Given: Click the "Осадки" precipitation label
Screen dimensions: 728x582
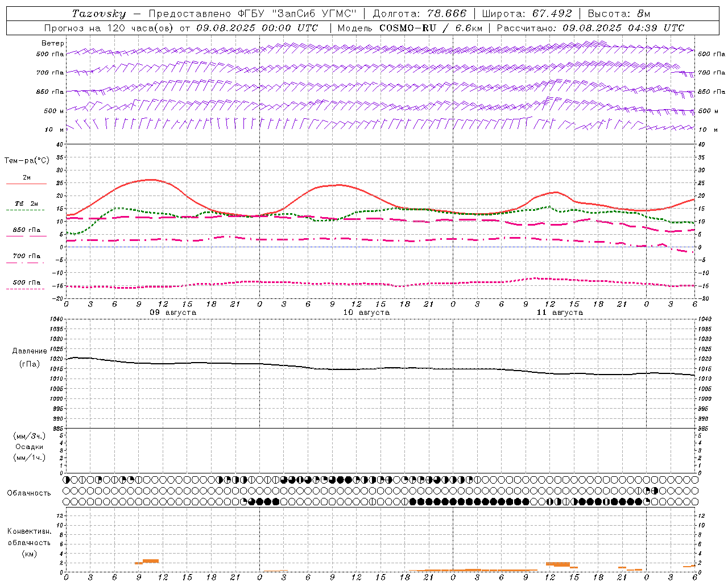Looking at the screenshot, I should pos(30,447).
